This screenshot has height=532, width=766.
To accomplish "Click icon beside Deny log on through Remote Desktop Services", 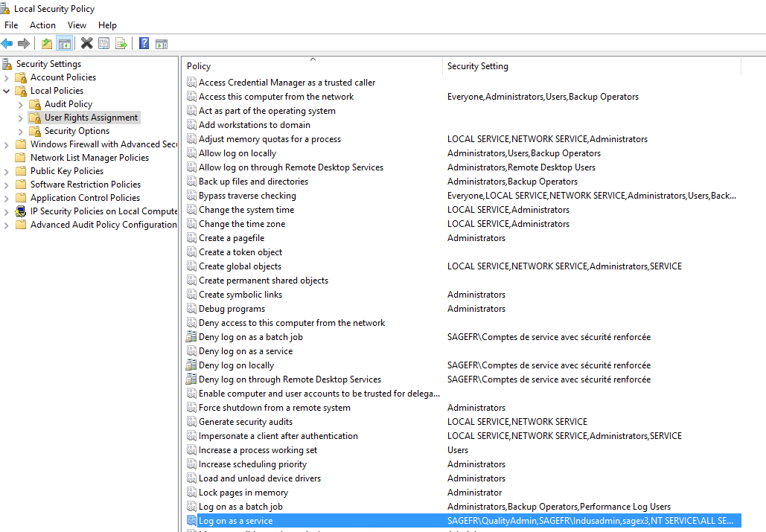I will click(191, 379).
